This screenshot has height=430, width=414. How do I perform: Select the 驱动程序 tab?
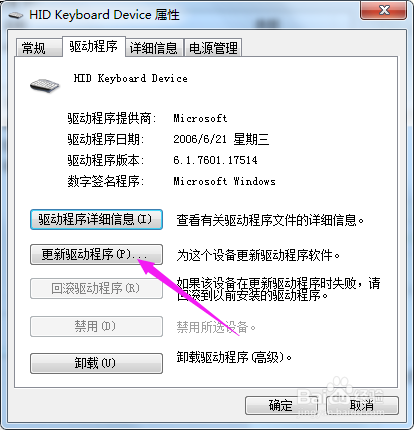coord(94,46)
